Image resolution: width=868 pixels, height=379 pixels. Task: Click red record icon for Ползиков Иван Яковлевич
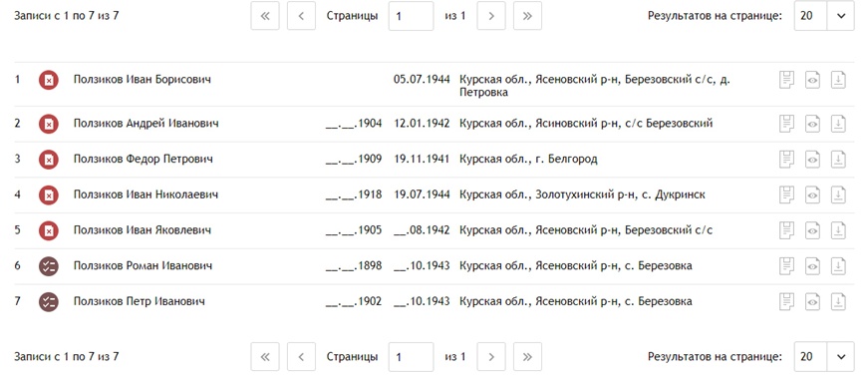(49, 230)
